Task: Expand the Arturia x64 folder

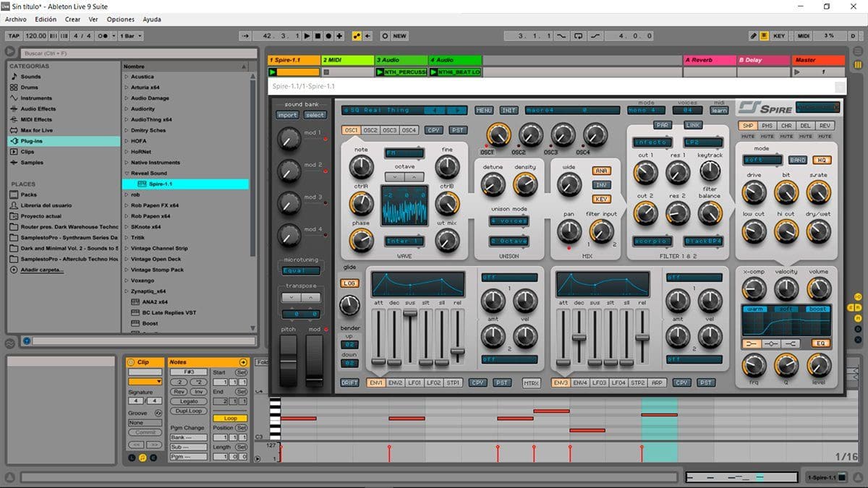Action: (x=126, y=87)
